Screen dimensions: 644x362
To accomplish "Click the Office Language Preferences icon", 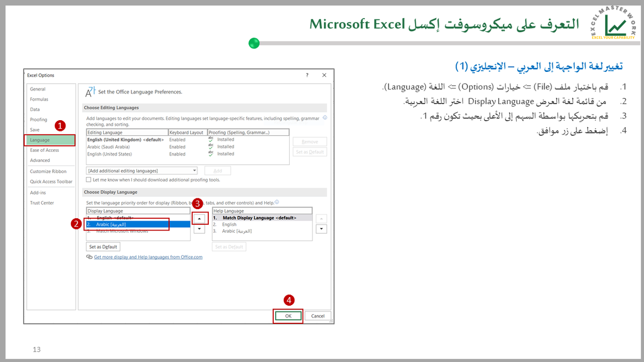I will click(x=90, y=91).
